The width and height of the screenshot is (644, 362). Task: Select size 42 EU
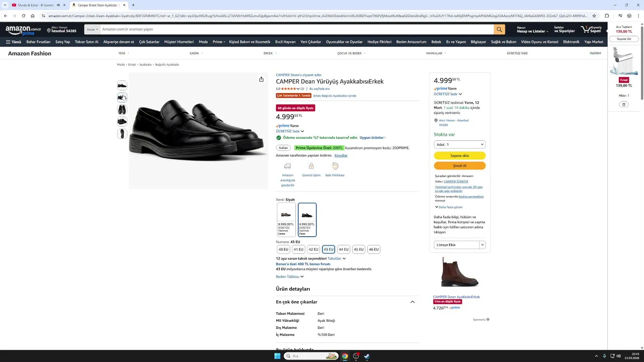(x=313, y=249)
